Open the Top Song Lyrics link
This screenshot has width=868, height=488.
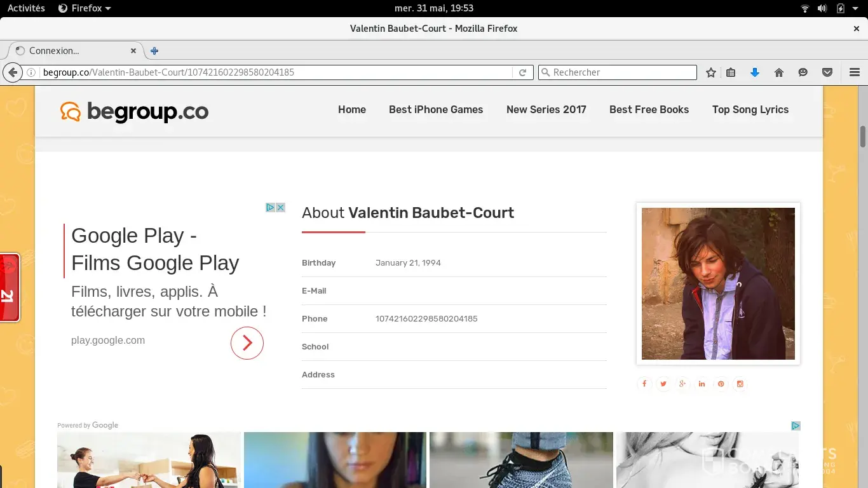(x=750, y=109)
